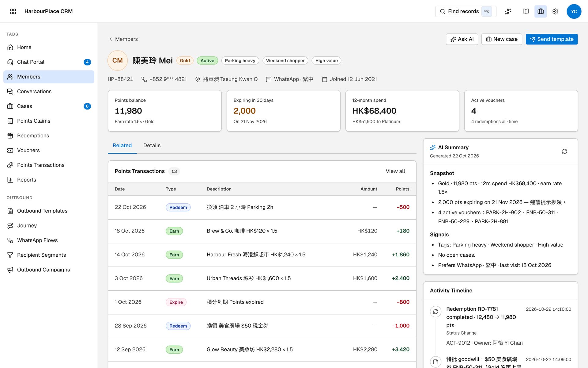Click the Parking heavy tag

tap(240, 61)
